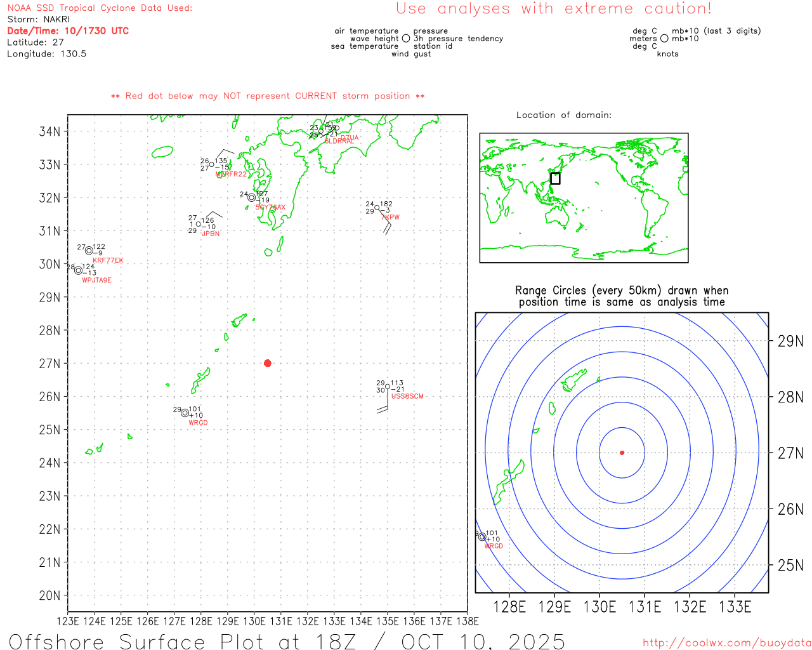Image resolution: width=812 pixels, height=650 pixels.
Task: Click the KRF77EK station double-circle marker
Action: click(x=89, y=251)
